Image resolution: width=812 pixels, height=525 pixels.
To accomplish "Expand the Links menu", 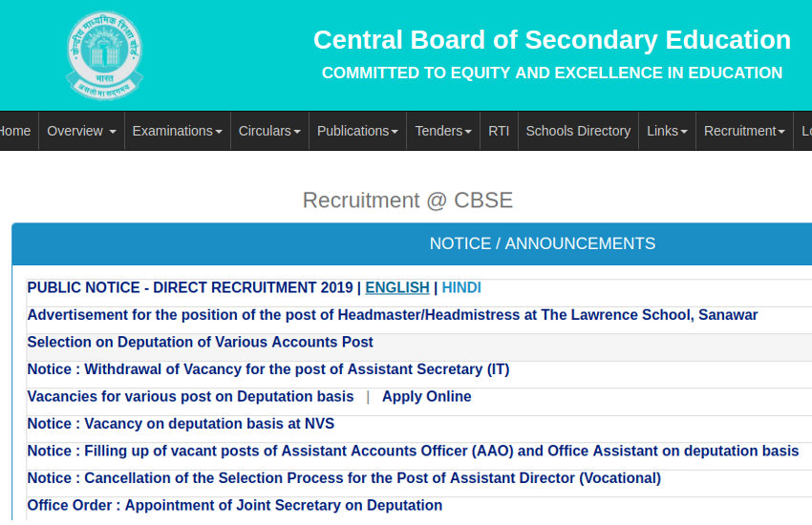I will [x=667, y=131].
